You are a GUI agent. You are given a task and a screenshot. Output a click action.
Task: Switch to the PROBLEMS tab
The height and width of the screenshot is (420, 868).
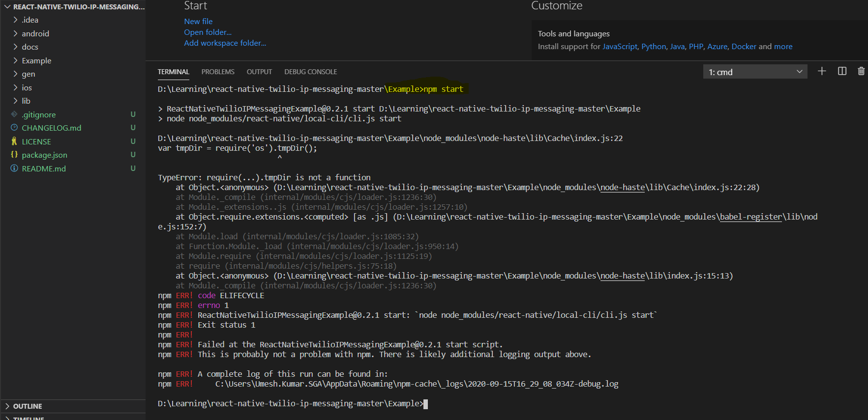coord(218,72)
